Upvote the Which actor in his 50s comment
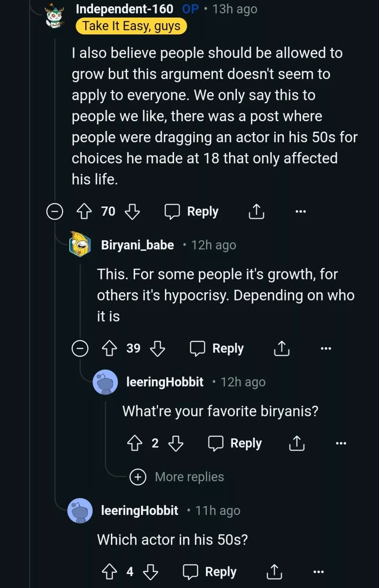This screenshot has height=588, width=379. tap(109, 572)
